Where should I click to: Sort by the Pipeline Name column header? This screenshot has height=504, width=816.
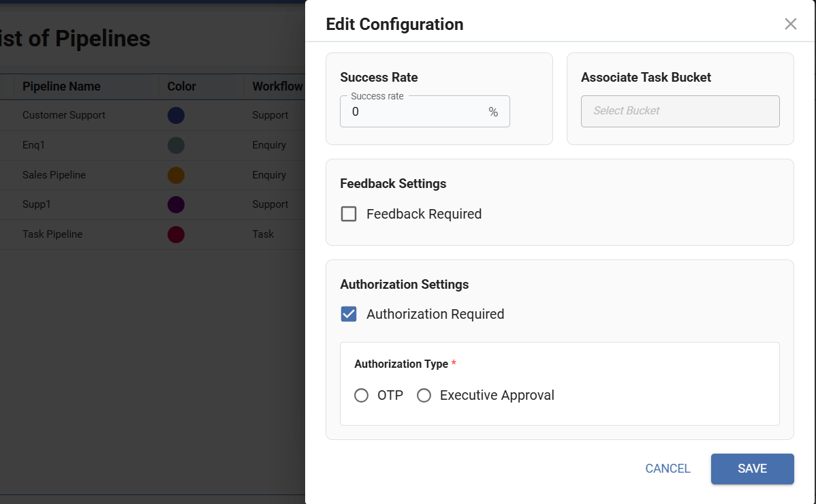[61, 86]
